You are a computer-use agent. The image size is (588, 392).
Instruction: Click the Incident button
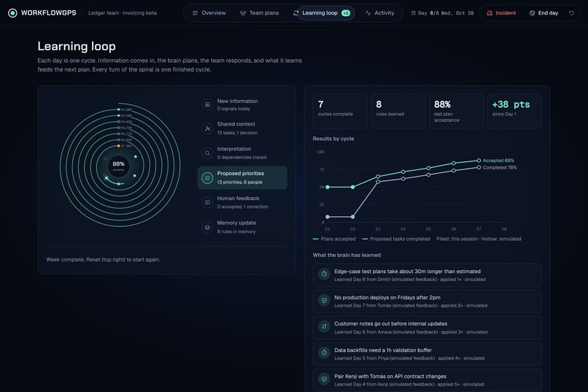point(501,13)
